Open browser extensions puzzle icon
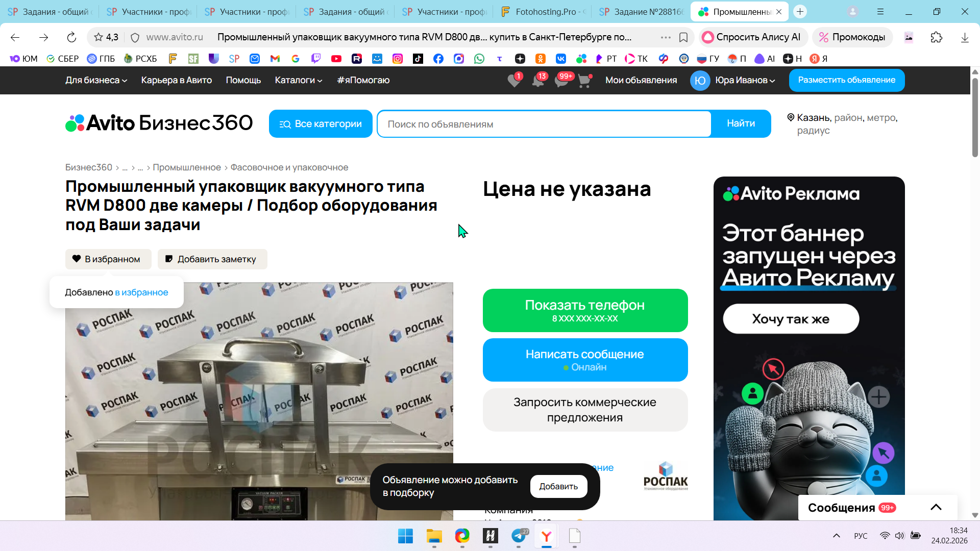The image size is (980, 551). point(936,37)
